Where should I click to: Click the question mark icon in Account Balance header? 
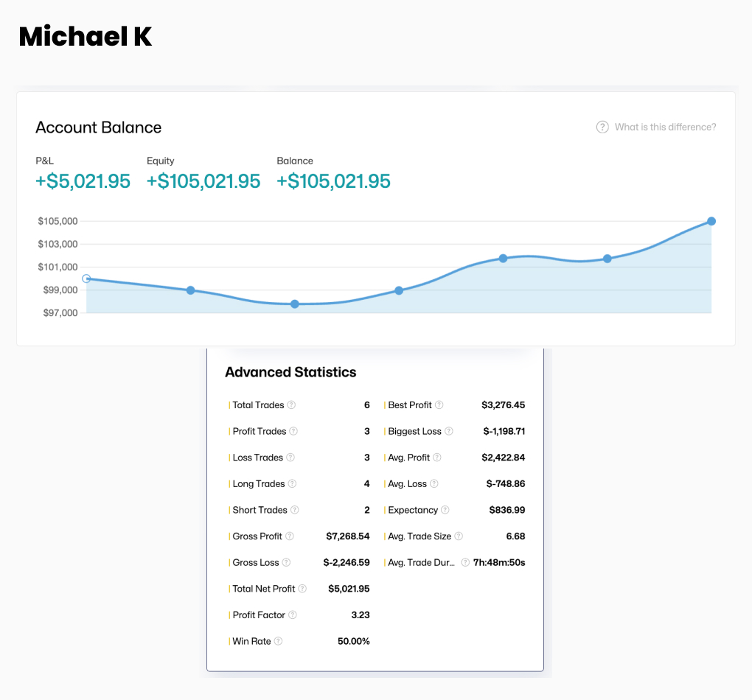coord(602,127)
